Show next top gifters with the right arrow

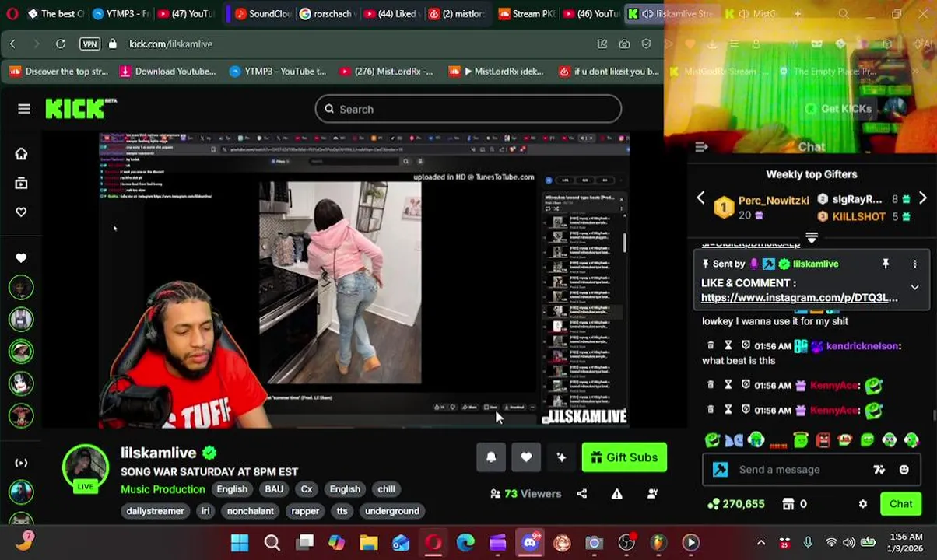point(922,198)
